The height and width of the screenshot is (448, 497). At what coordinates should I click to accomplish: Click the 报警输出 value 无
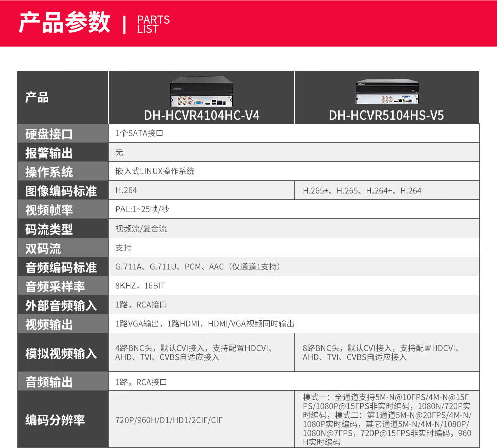point(119,152)
